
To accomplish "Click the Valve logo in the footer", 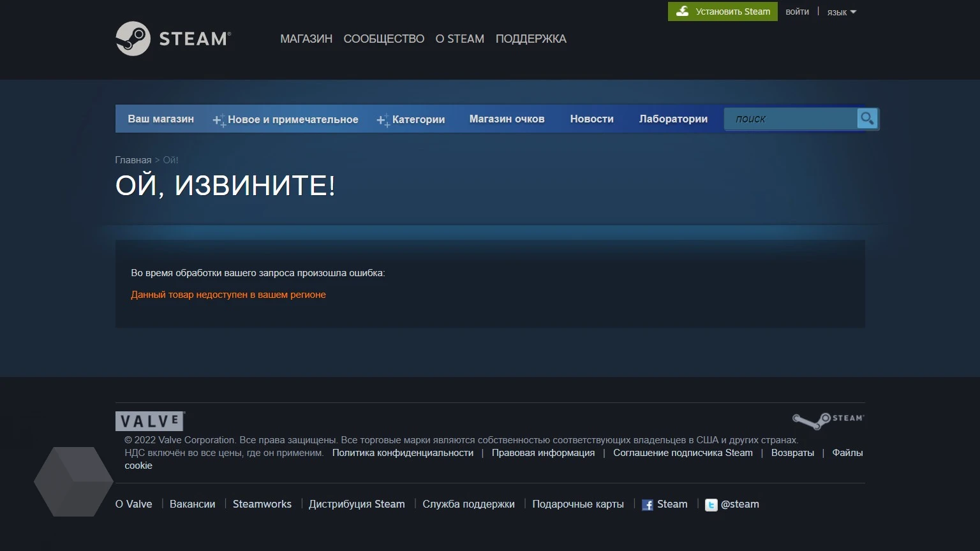I will pyautogui.click(x=150, y=422).
